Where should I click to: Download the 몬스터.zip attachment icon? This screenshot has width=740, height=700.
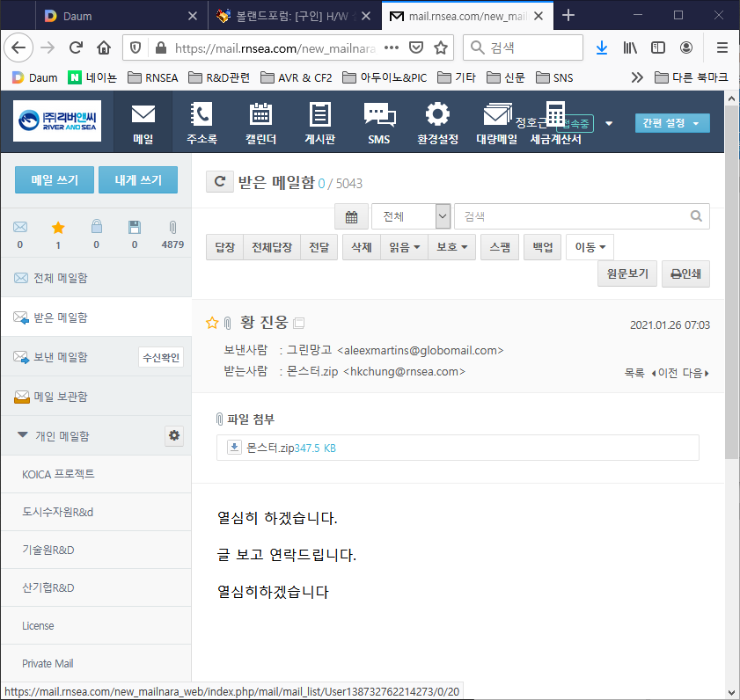[234, 448]
